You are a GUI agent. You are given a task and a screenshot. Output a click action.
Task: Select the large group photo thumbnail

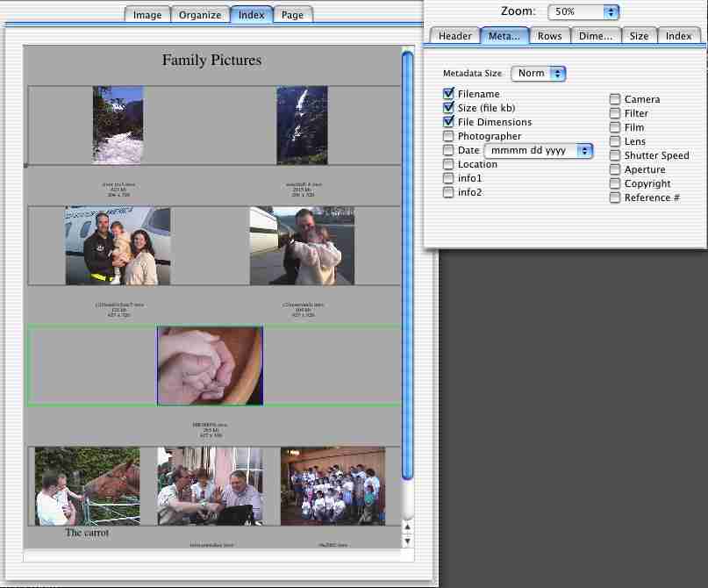(333, 486)
